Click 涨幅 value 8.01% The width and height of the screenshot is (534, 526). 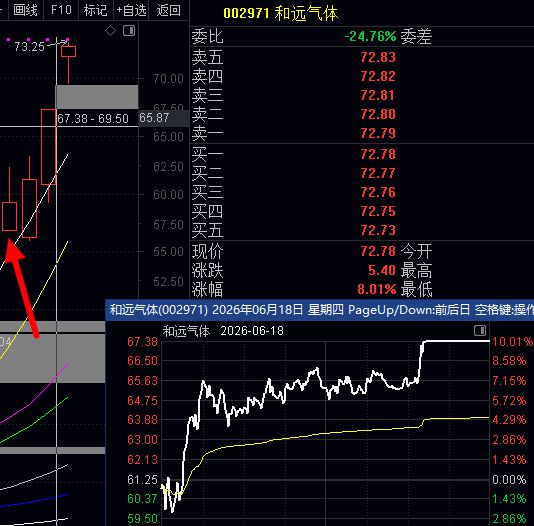(377, 289)
